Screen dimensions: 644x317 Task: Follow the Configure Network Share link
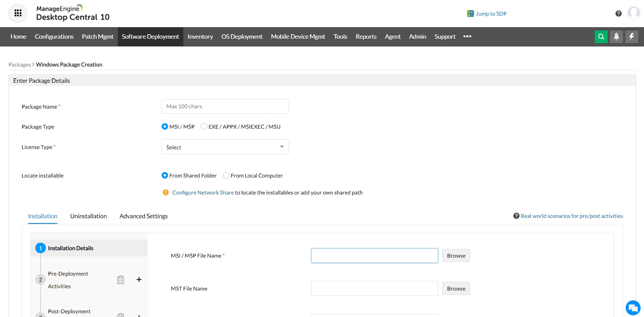(x=203, y=192)
